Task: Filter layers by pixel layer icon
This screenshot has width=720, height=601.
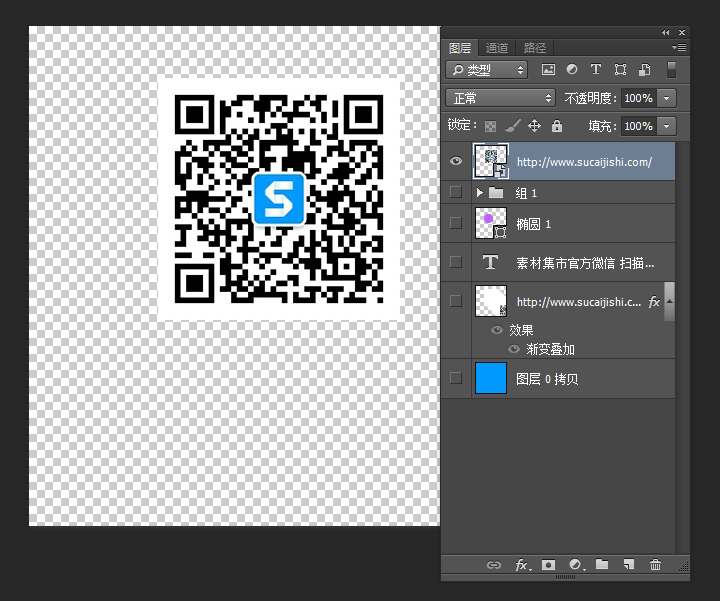Action: click(548, 70)
